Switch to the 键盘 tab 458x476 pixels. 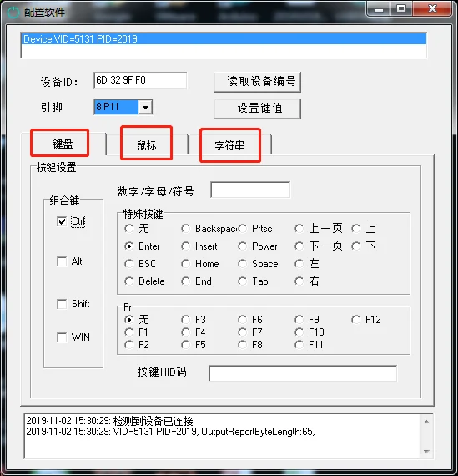(x=63, y=144)
